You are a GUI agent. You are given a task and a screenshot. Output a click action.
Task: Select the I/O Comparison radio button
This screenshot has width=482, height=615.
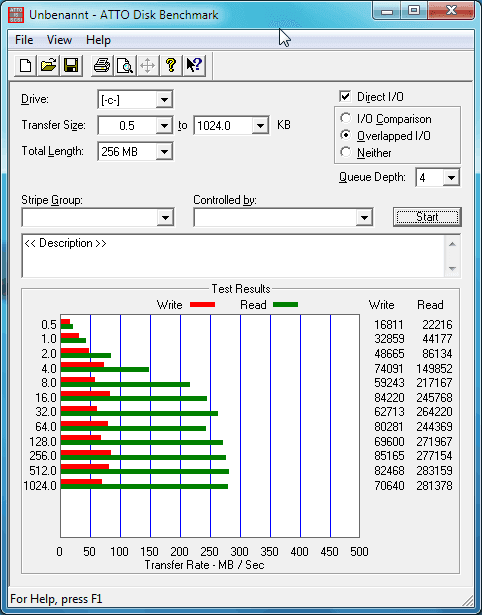click(346, 118)
